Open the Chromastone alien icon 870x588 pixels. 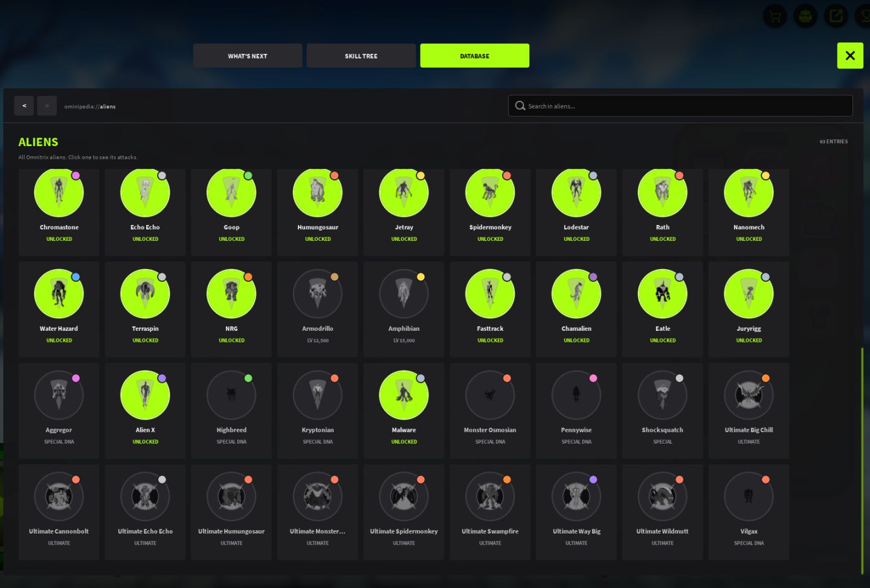[59, 193]
